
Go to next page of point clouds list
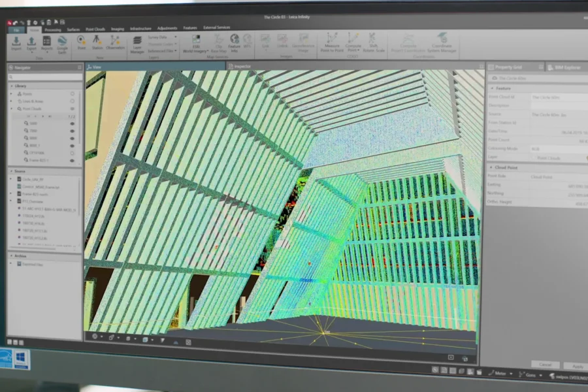(42, 116)
